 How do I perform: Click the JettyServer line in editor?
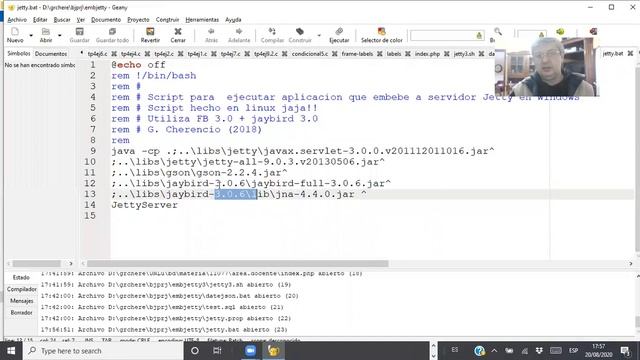point(144,205)
